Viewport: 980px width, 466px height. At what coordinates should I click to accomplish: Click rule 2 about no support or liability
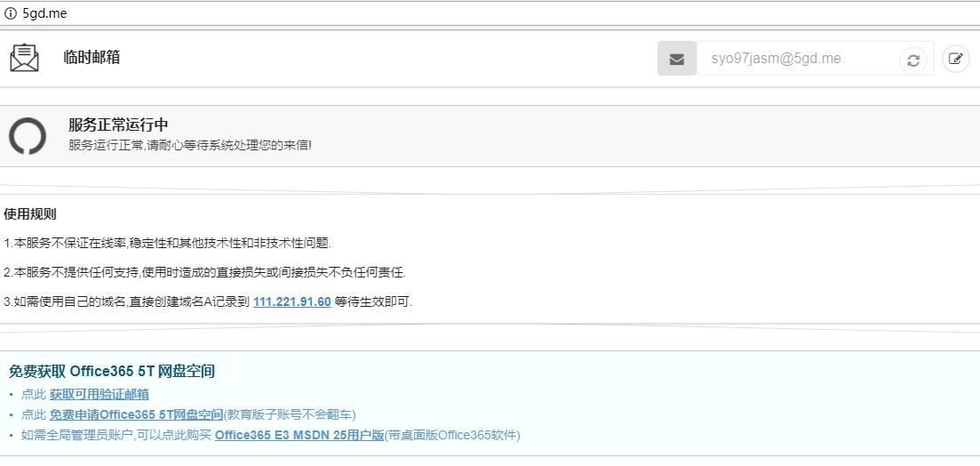click(x=204, y=273)
